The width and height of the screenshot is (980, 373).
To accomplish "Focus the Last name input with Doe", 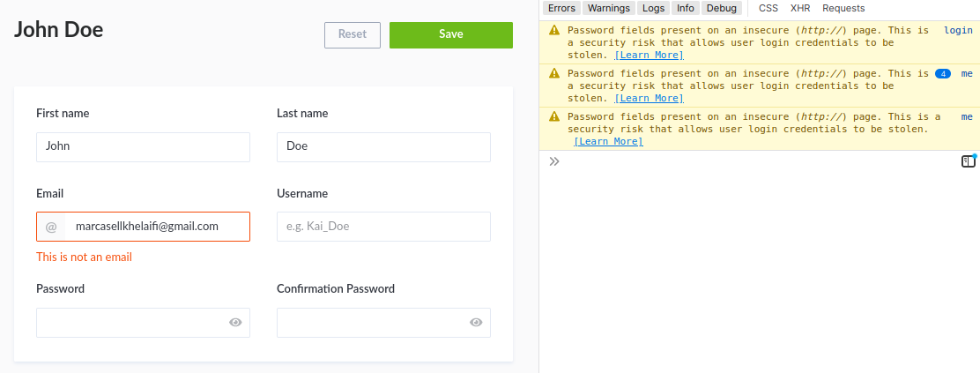I will 383,147.
